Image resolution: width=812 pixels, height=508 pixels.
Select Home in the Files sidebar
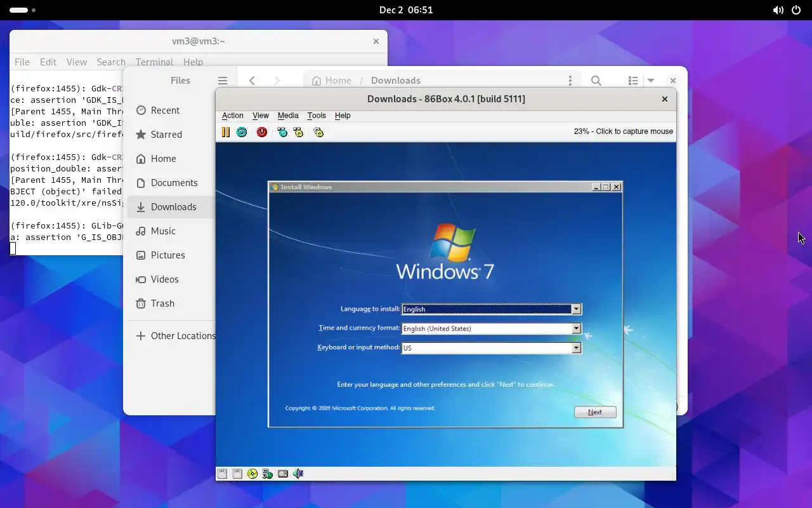(x=171, y=159)
